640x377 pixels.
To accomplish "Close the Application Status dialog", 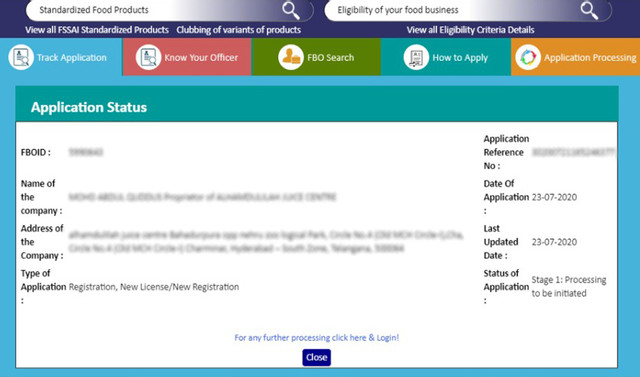I will [317, 357].
